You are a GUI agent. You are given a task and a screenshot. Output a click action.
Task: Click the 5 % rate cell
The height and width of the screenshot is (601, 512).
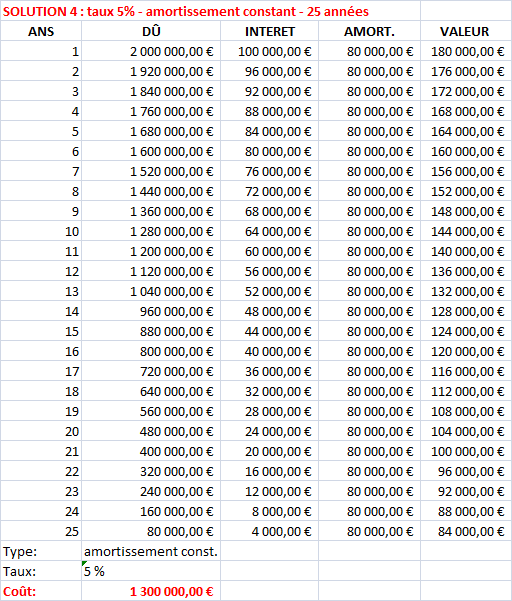pyautogui.click(x=151, y=571)
